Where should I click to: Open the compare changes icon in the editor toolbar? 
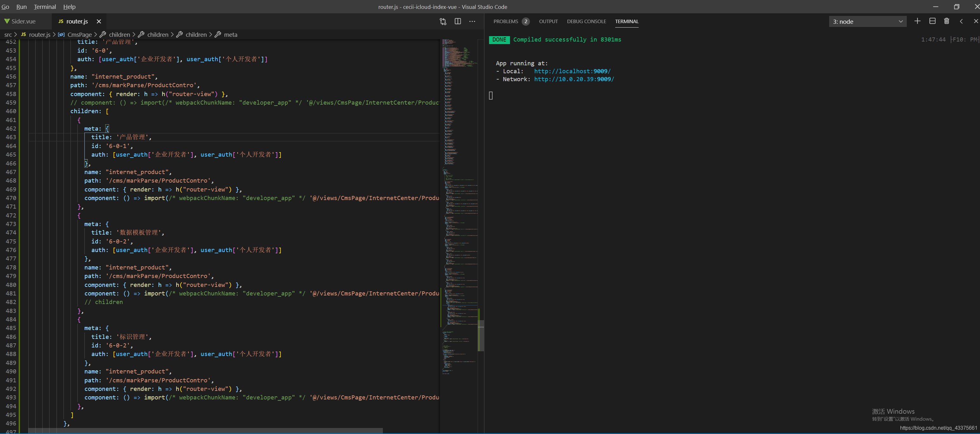point(443,21)
